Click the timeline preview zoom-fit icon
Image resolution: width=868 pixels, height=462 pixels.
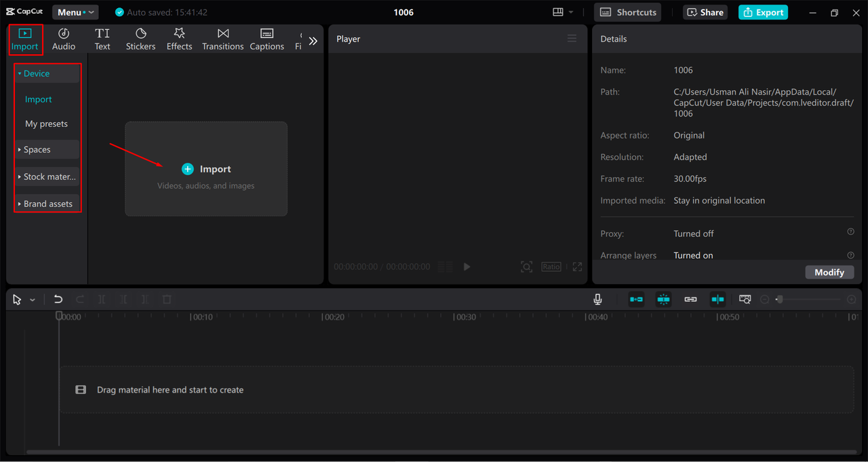[745, 299]
